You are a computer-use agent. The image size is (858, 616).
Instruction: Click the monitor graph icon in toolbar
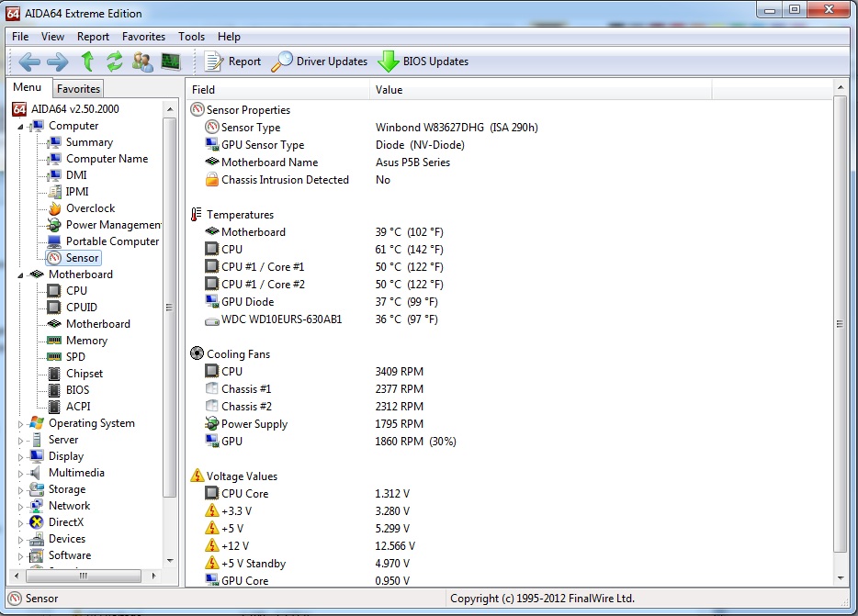click(171, 62)
